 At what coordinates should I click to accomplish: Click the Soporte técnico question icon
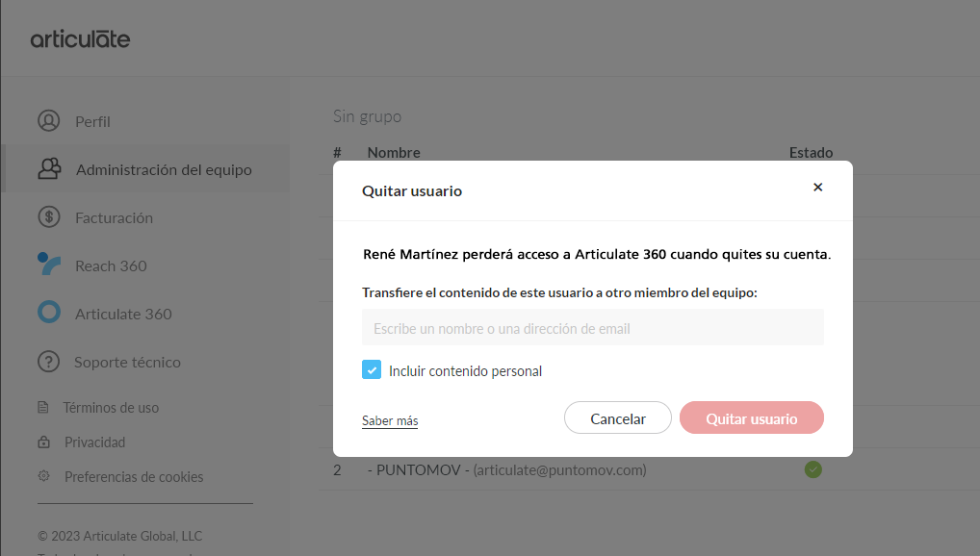pos(49,361)
